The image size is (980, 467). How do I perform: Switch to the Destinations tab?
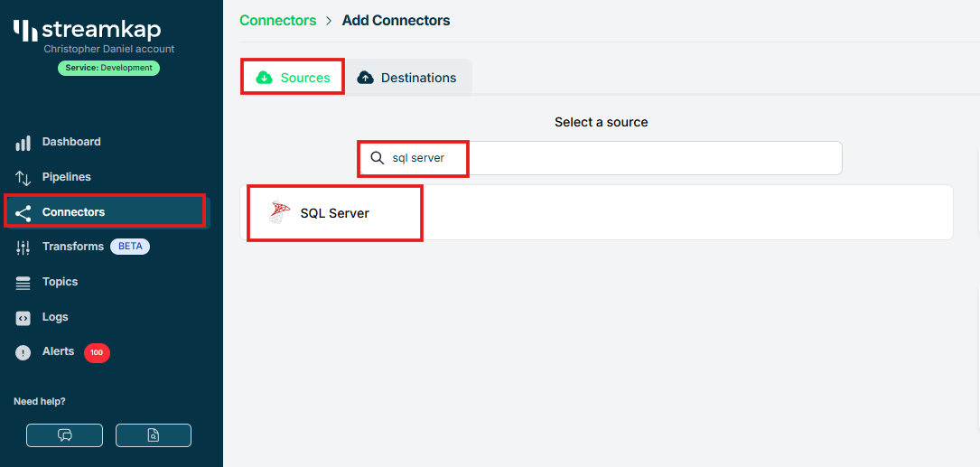point(407,78)
